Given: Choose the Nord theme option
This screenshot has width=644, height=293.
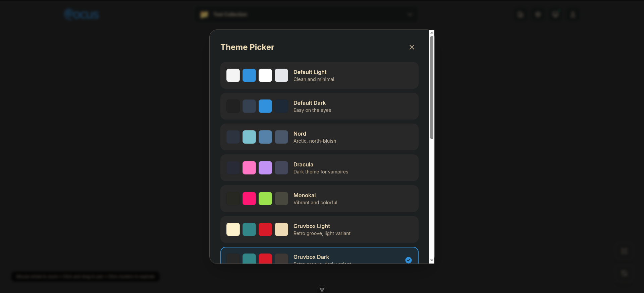Looking at the screenshot, I should [x=319, y=137].
